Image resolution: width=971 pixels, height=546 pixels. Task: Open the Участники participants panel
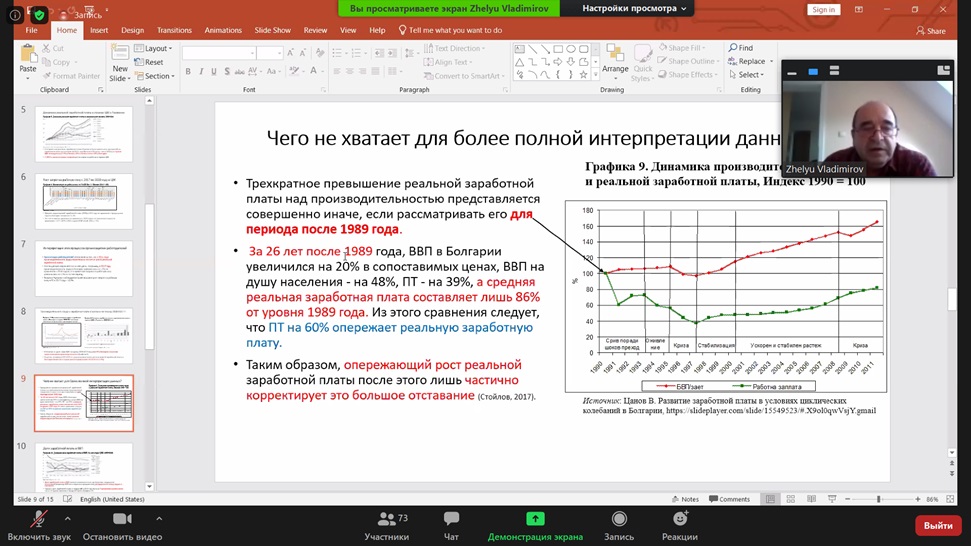pos(386,519)
